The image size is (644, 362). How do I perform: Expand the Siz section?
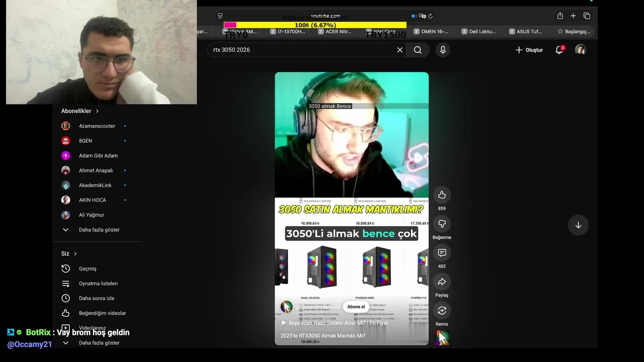tap(69, 253)
